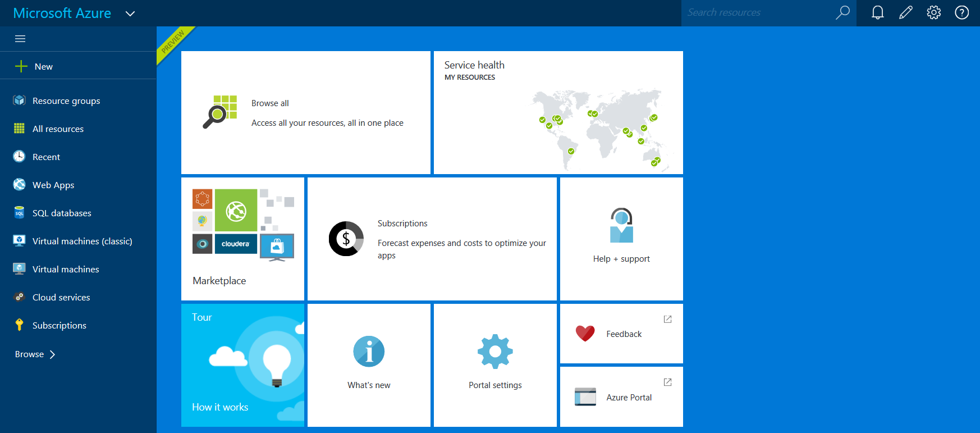Click the green plus New icon

tap(21, 66)
